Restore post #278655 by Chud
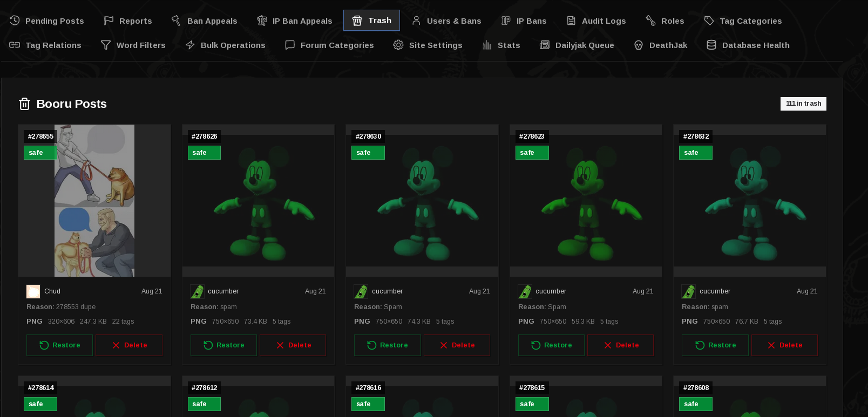This screenshot has height=417, width=868. [x=59, y=345]
